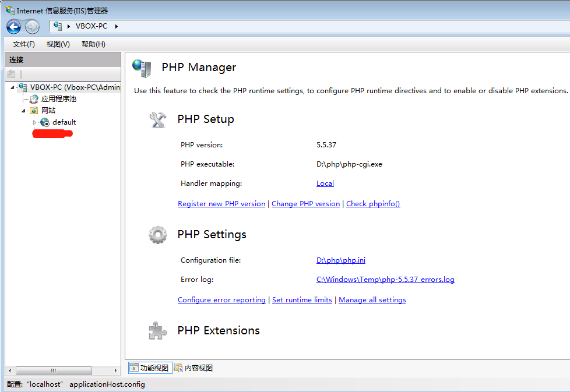Click the Connections pane horizontal scrollbar thumb
This screenshot has height=392, width=570.
pos(54,370)
